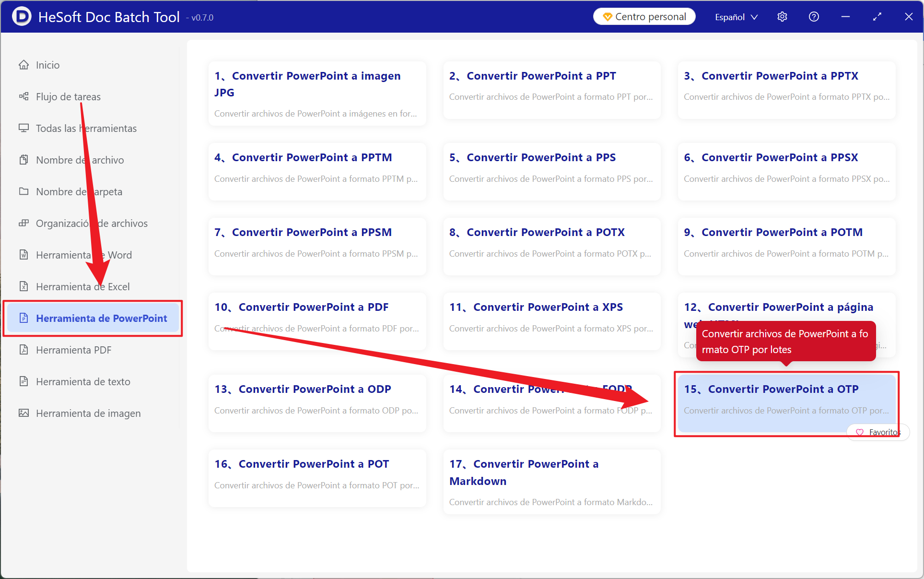Click the HeSoft logo icon
The image size is (924, 579).
(x=22, y=17)
